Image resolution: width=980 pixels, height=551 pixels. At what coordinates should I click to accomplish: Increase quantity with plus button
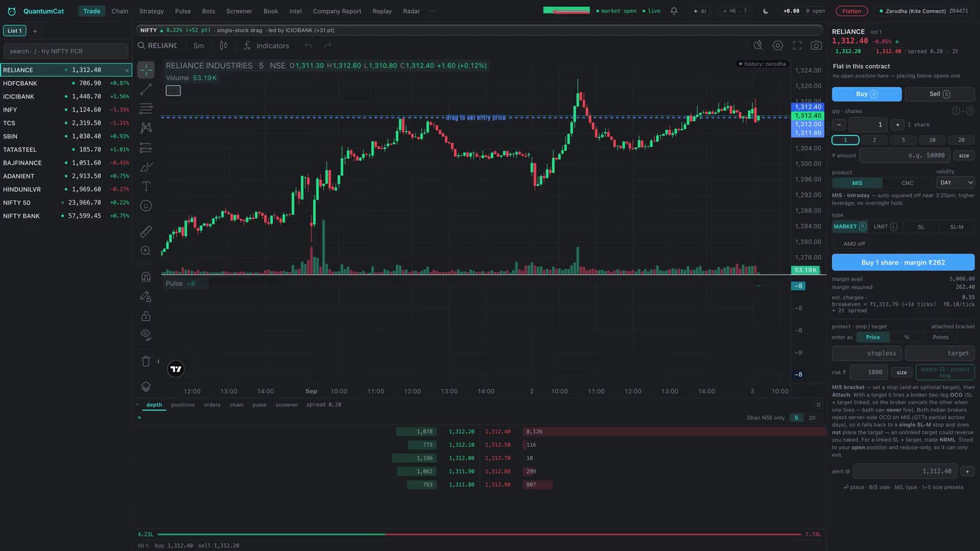tap(897, 124)
